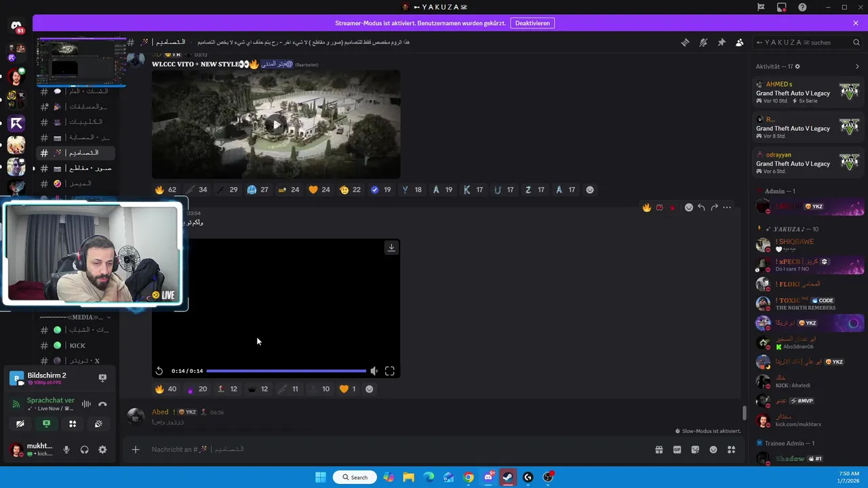
Task: Forward message using hover toolbar arrow
Action: 714,207
